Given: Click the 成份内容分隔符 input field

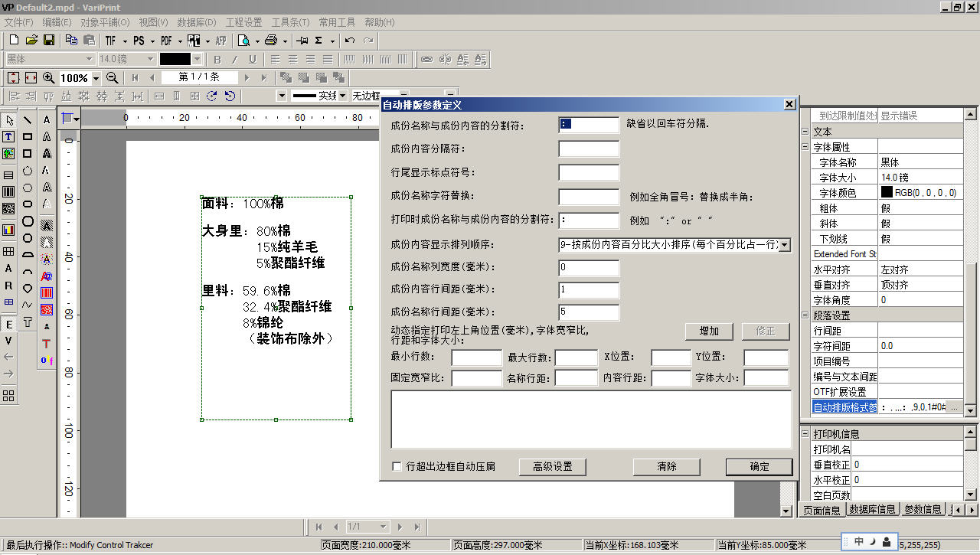Looking at the screenshot, I should coord(589,149).
